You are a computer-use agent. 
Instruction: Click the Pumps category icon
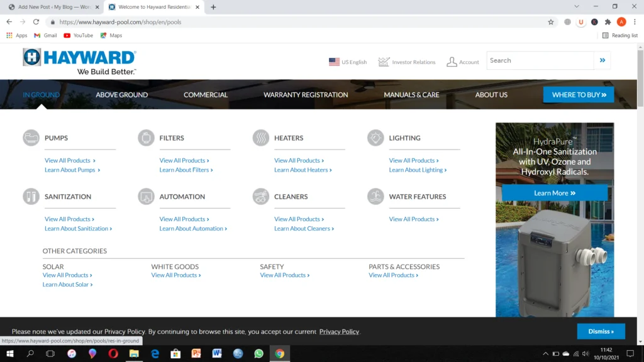[x=31, y=138]
